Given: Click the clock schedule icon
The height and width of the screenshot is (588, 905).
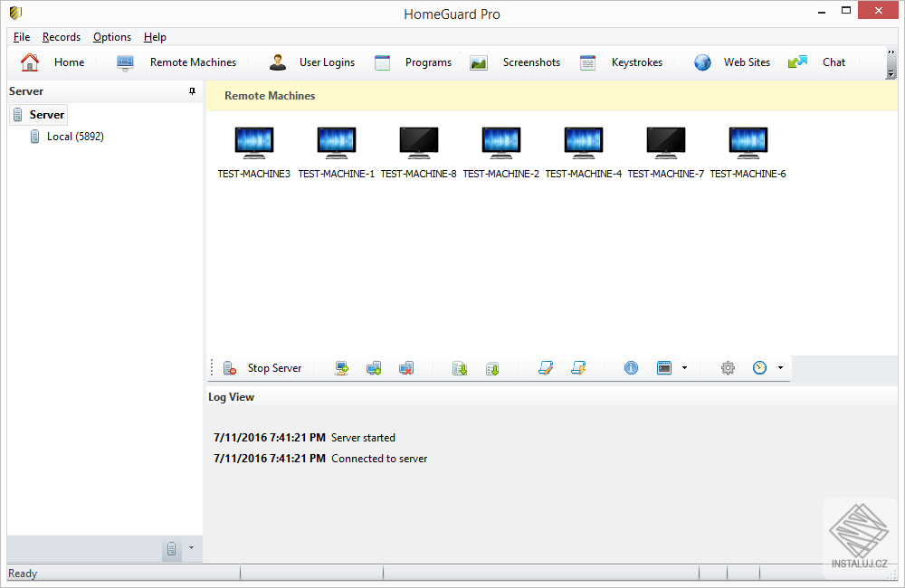Looking at the screenshot, I should pos(760,368).
